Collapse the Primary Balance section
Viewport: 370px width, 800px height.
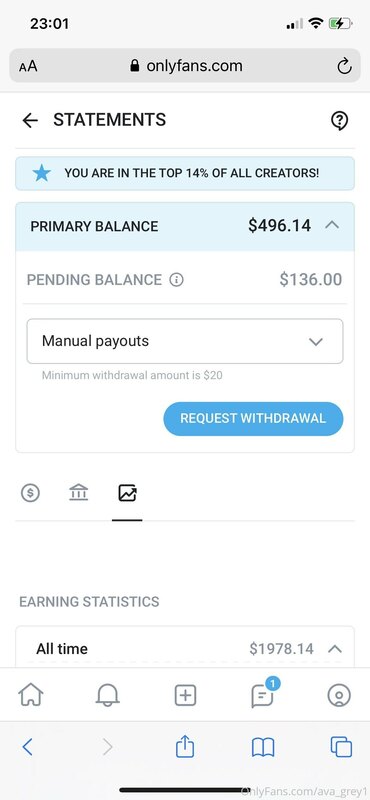pos(332,226)
